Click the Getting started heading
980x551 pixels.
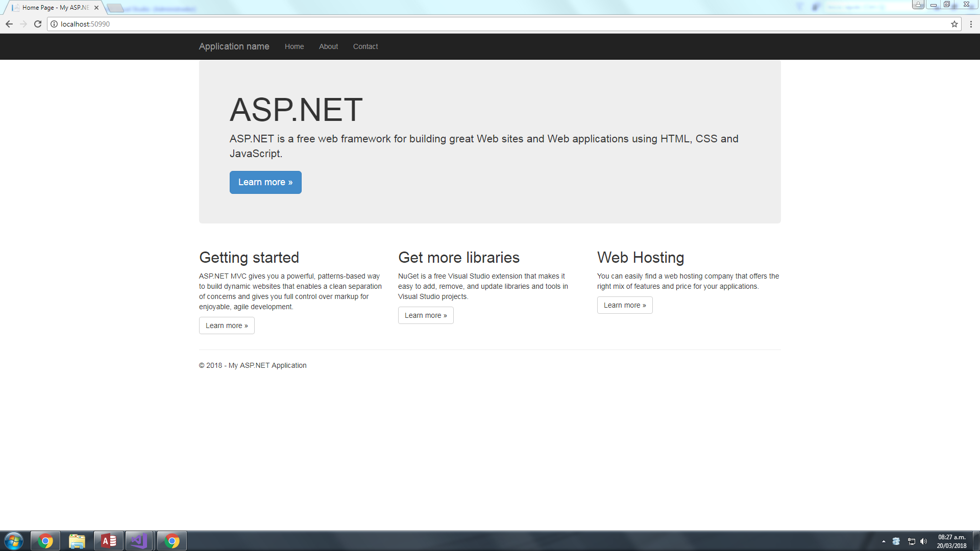tap(249, 258)
